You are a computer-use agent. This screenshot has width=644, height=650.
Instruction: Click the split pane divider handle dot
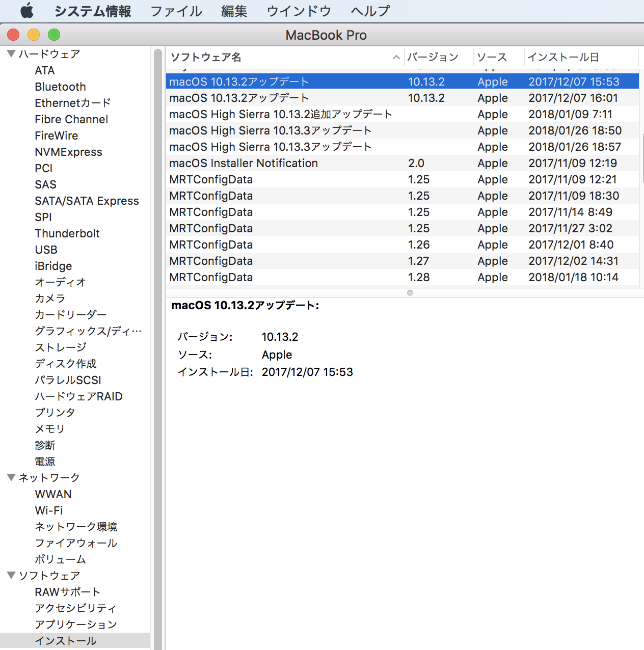coord(410,293)
